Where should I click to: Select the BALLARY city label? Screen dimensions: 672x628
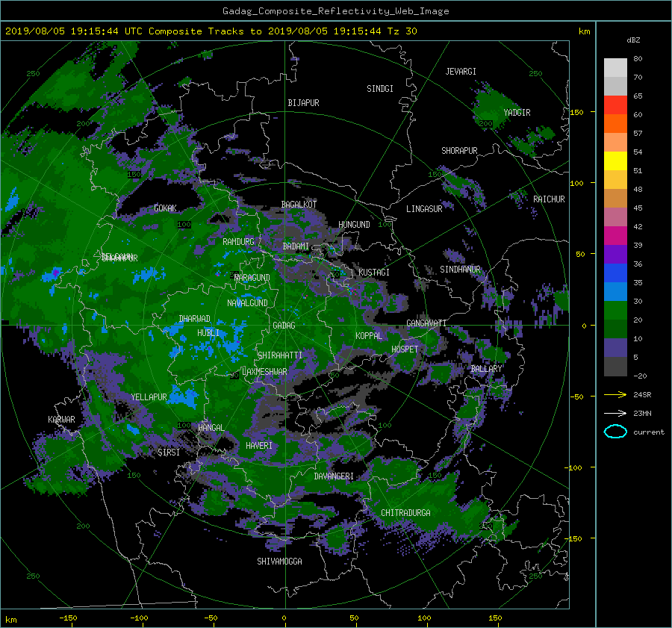coord(486,369)
